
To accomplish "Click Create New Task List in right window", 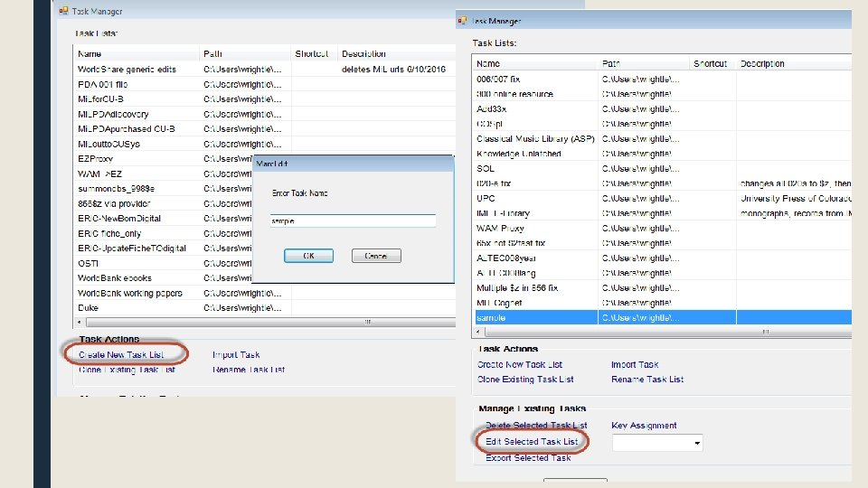I will [x=519, y=364].
